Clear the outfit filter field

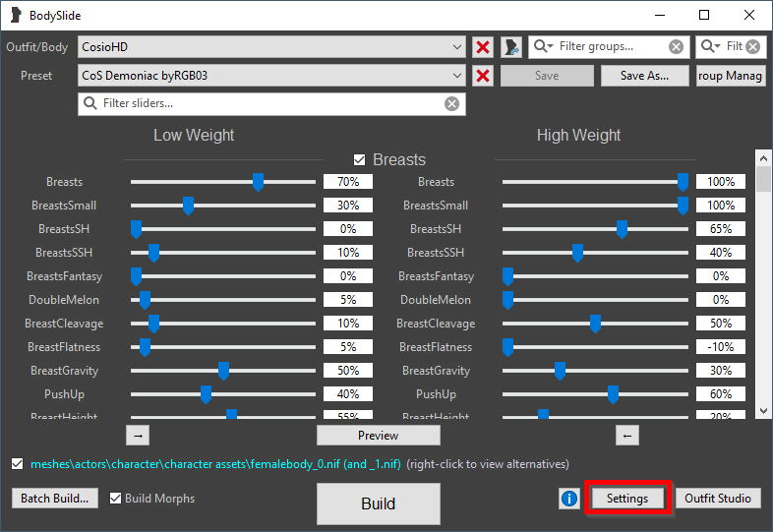(x=752, y=47)
